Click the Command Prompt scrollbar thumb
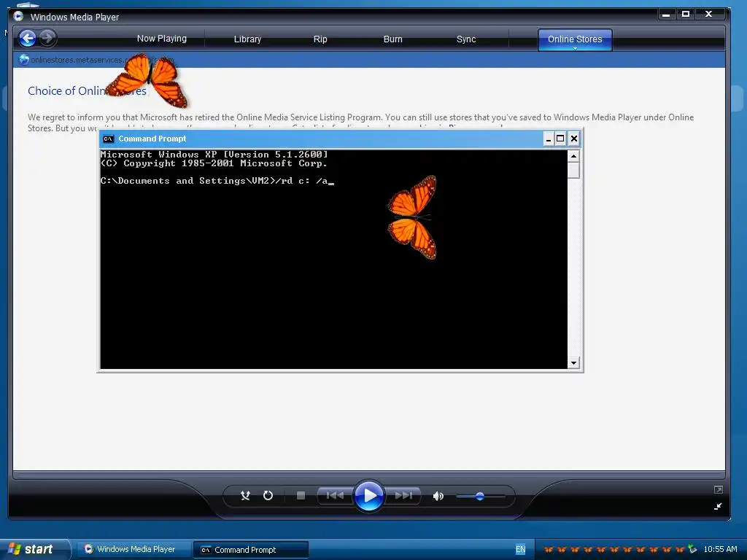This screenshot has width=747, height=560. [573, 170]
